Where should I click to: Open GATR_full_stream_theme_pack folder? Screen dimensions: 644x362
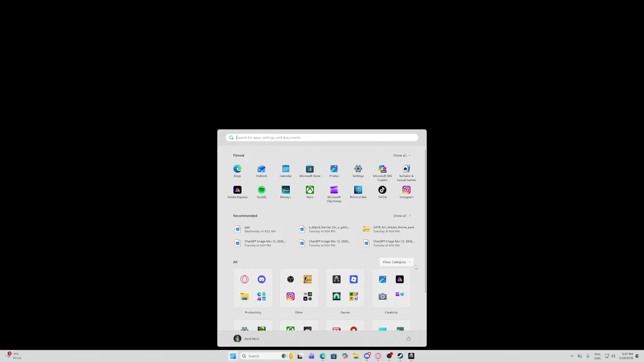point(389,229)
